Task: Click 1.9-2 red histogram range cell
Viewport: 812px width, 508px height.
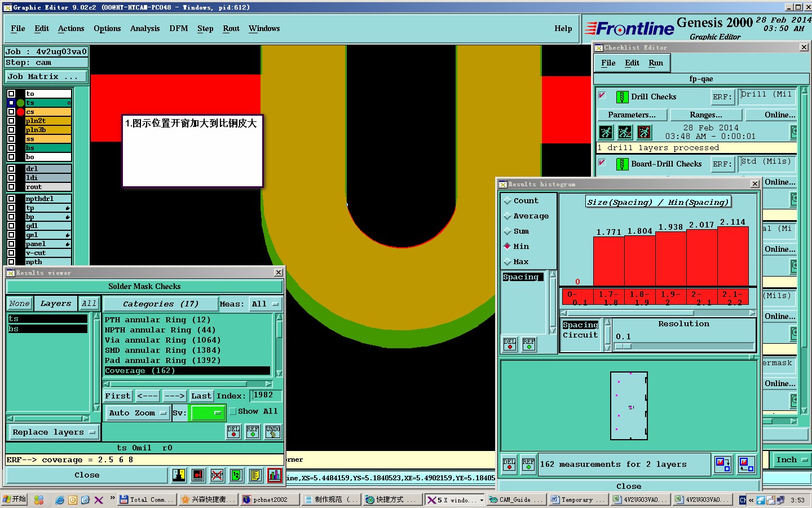Action: [x=671, y=298]
